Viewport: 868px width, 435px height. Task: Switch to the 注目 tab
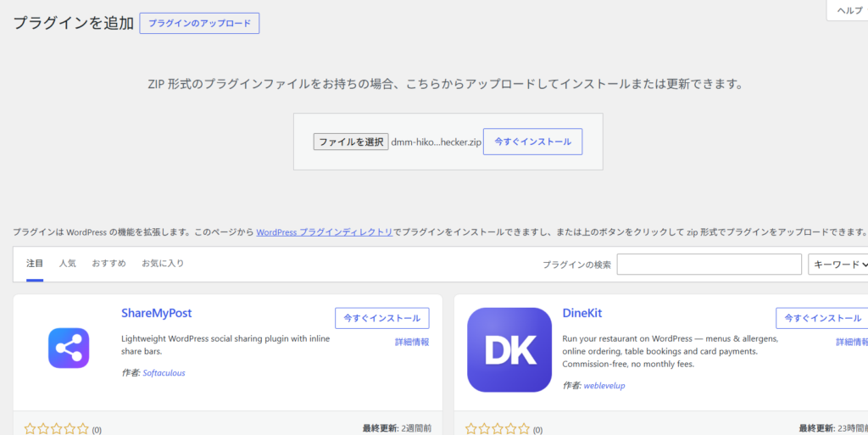pyautogui.click(x=35, y=264)
